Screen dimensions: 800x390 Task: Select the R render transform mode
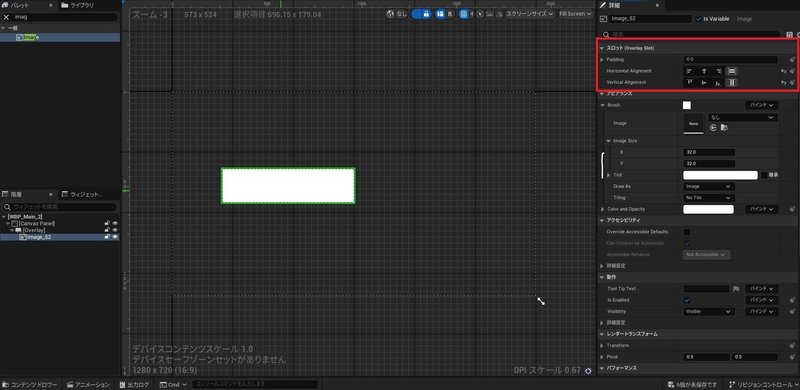tap(449, 14)
